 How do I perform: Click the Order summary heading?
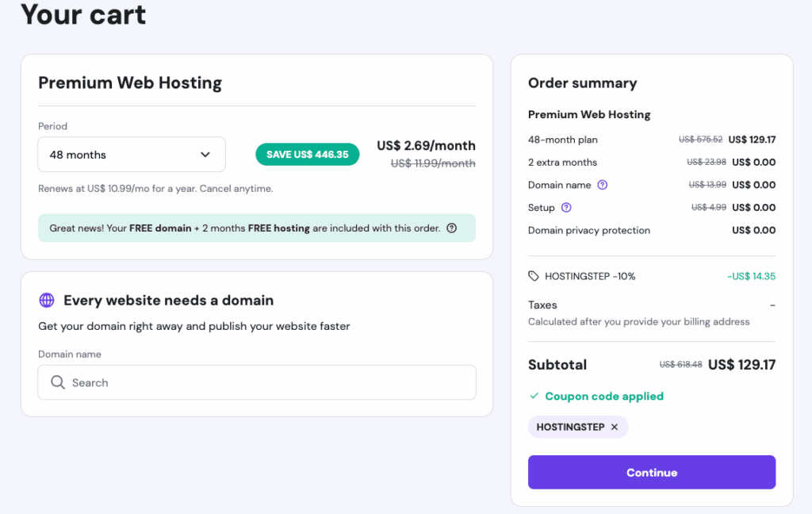tap(582, 83)
